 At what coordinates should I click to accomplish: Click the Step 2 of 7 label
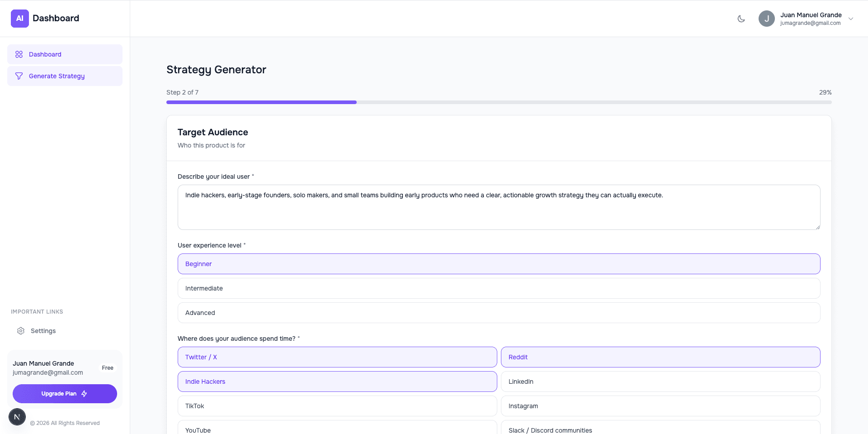click(x=182, y=92)
